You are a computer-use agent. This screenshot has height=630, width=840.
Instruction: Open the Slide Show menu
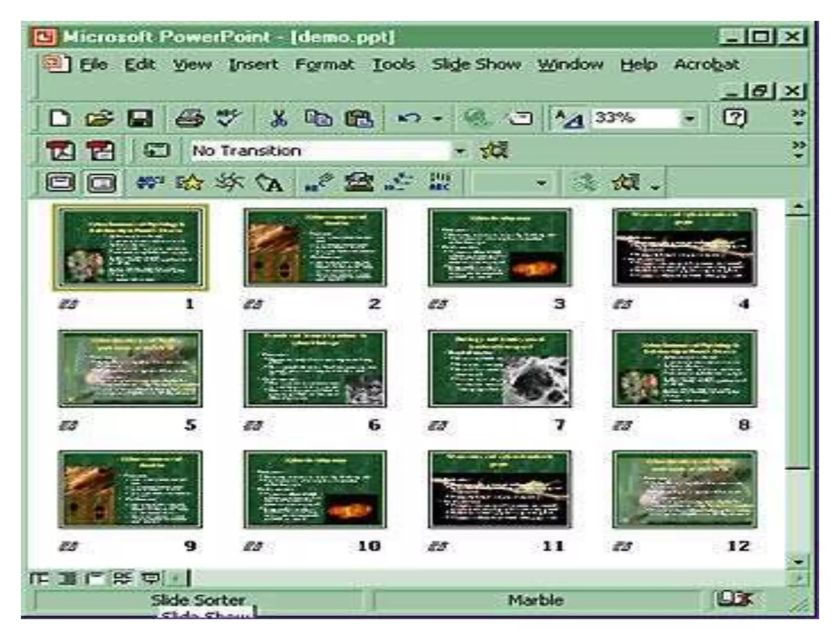[476, 65]
